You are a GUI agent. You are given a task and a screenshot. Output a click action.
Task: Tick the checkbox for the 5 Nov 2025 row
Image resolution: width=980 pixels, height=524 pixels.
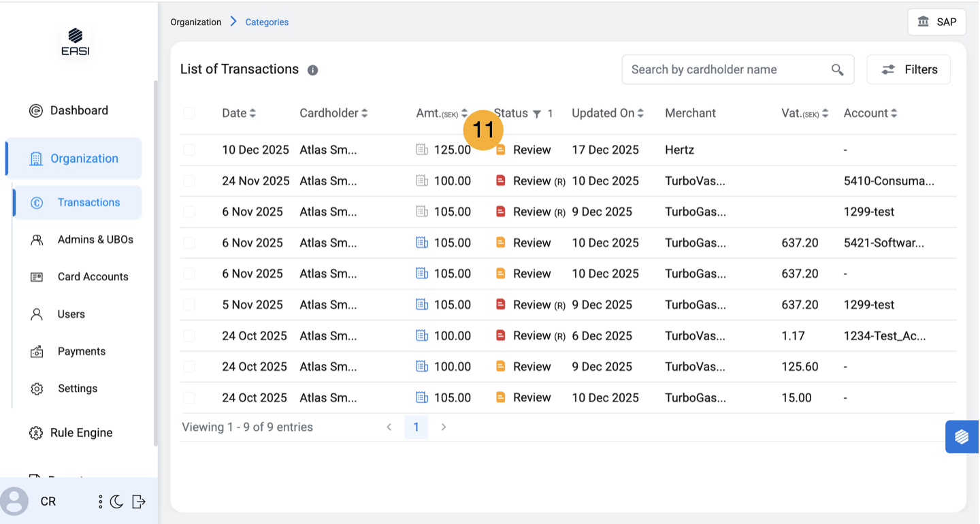tap(189, 305)
